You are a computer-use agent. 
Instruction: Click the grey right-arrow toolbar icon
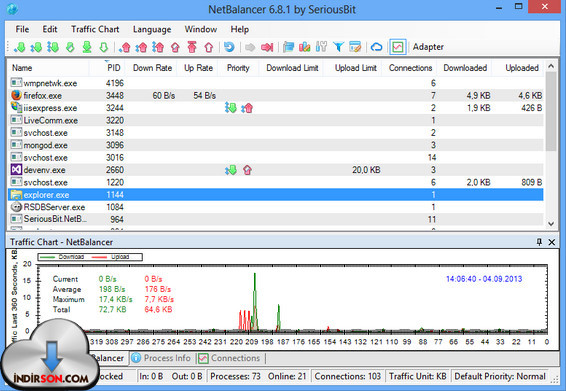point(250,47)
